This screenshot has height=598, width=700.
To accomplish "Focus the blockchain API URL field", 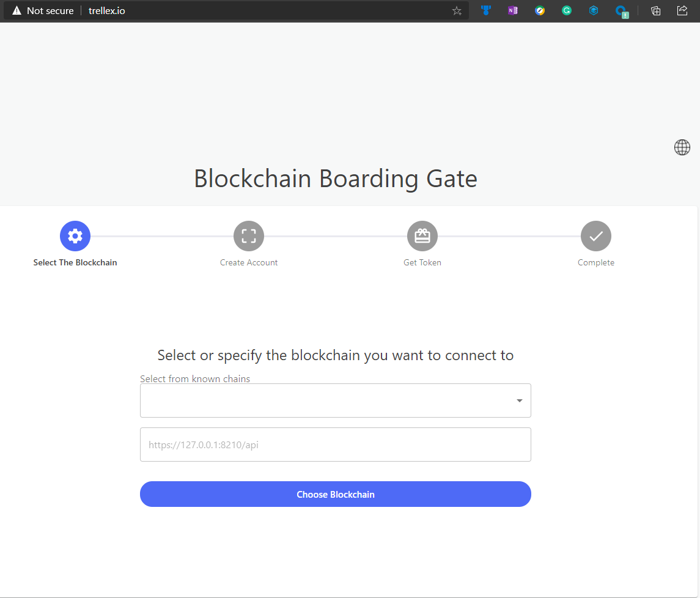I will point(335,445).
